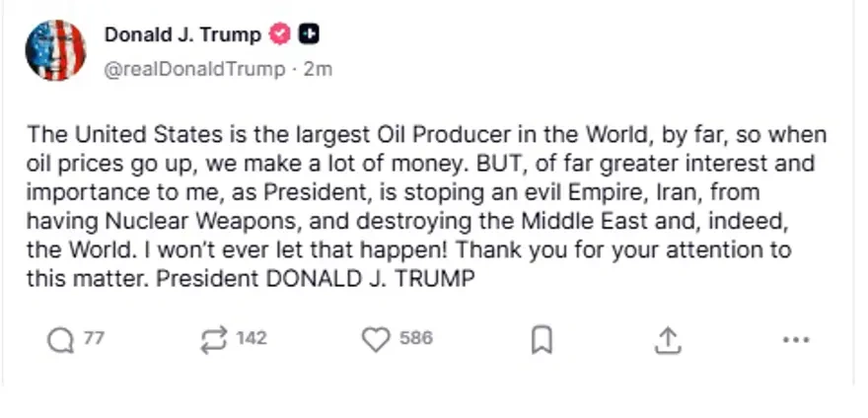
Task: Click the pink verified checkmark badge
Action: click(280, 35)
